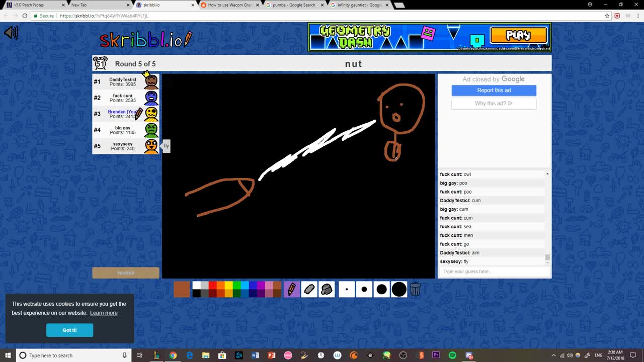
Task: Click the Cortana microphone icon
Action: pos(125,355)
